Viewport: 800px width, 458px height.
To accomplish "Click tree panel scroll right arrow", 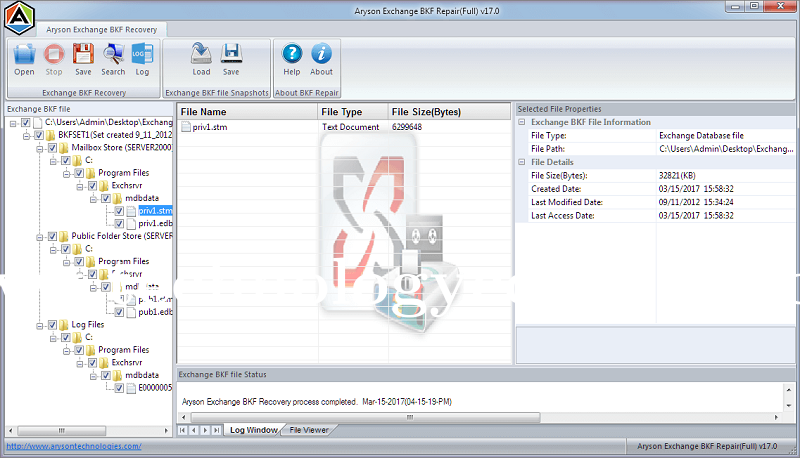I will click(166, 431).
